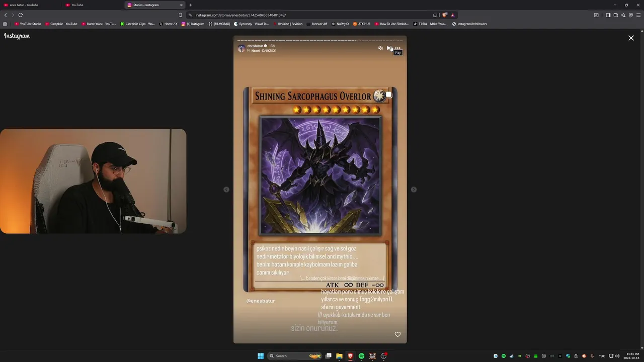Click the microphone icon in system tray
Viewport: 644px width, 362px height.
[x=592, y=356]
